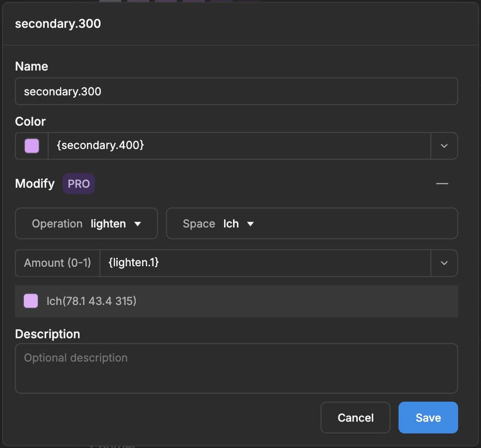Save the secondary.300 token
This screenshot has width=481, height=448.
428,418
